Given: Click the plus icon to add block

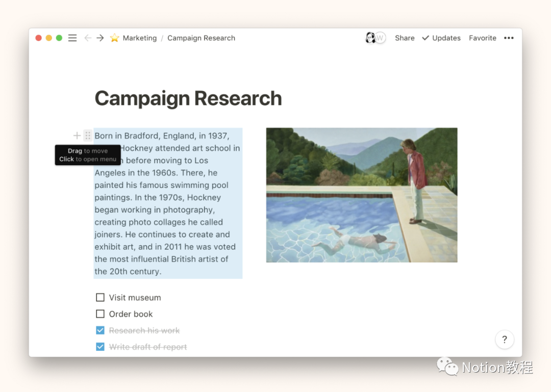Looking at the screenshot, I should (77, 136).
